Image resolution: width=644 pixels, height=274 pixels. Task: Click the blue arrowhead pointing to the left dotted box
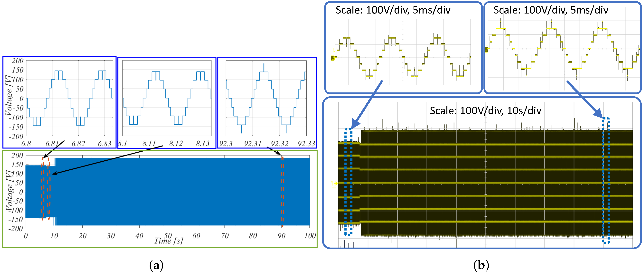(x=355, y=124)
